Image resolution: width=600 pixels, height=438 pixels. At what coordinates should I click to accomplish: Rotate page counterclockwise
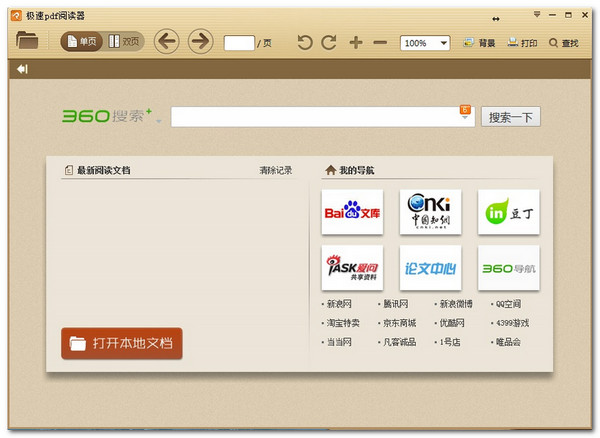point(305,43)
